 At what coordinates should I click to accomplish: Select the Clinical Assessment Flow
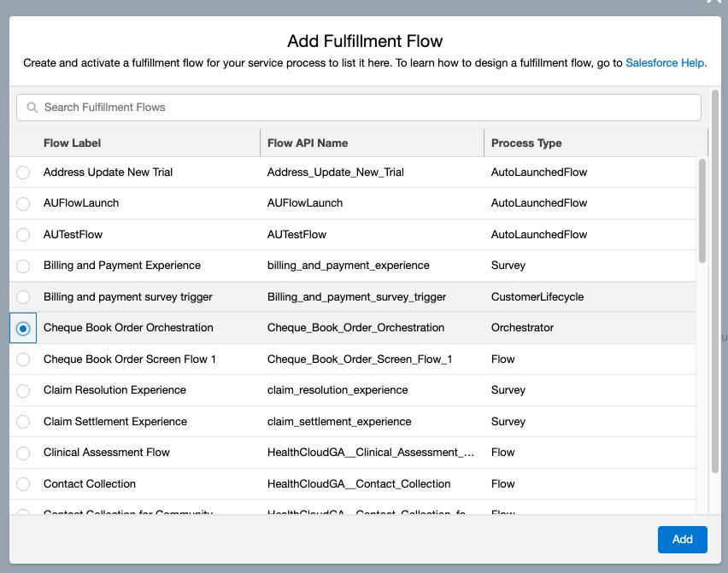click(23, 452)
